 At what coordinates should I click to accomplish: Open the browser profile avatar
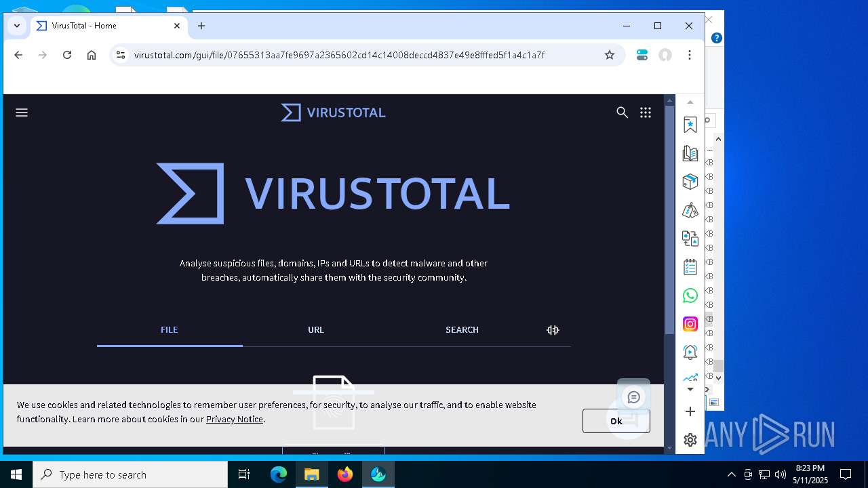665,55
